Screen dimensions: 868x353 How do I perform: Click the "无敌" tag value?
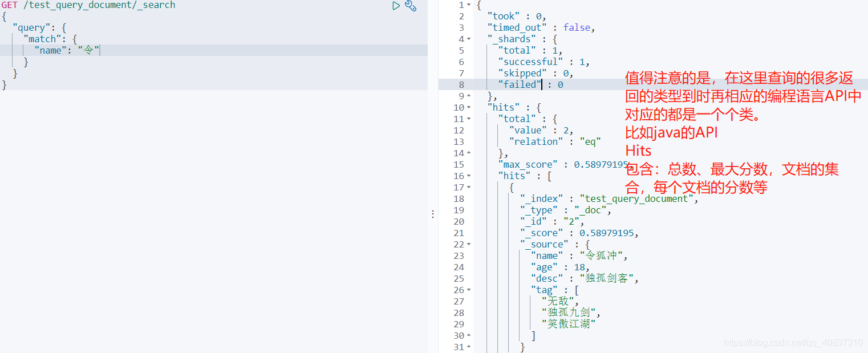(x=559, y=301)
